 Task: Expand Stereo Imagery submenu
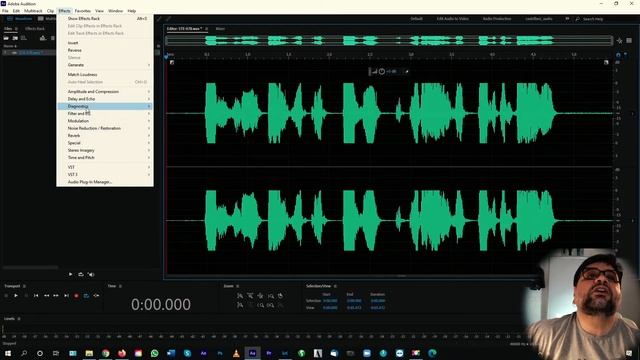pyautogui.click(x=105, y=150)
